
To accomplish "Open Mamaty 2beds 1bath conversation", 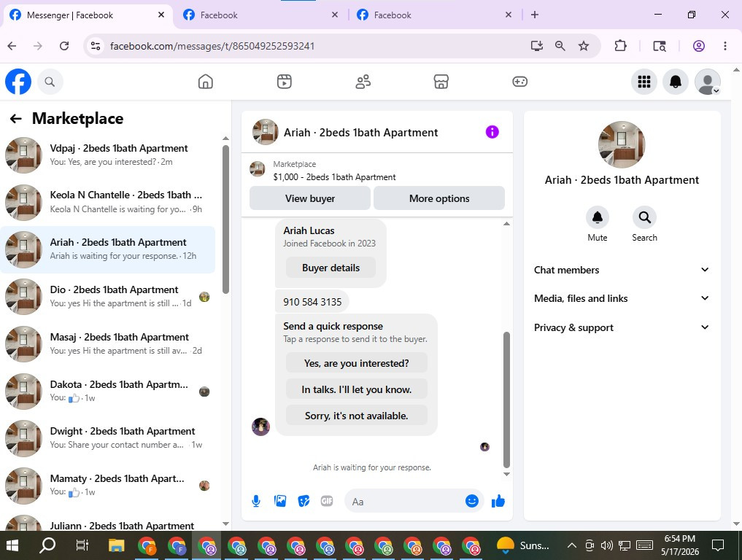I will click(108, 486).
